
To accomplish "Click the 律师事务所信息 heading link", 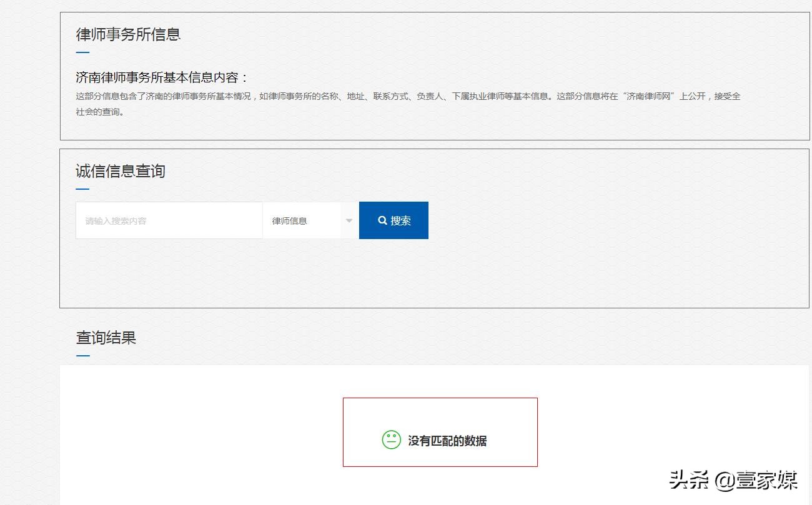I will coord(127,34).
